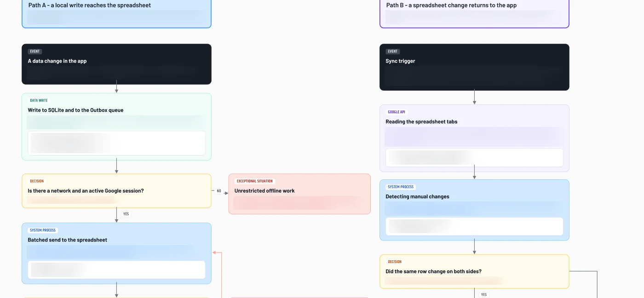Click DECISION tag on the same-row question
This screenshot has width=644, height=298.
coord(395,262)
